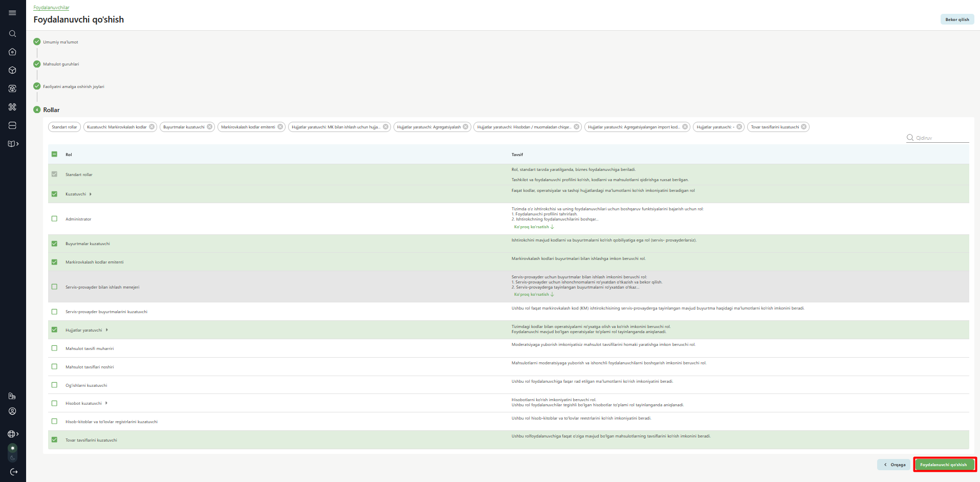Screen dimensions: 980x482
Task: Check the Administrator role checkbox
Action: pyautogui.click(x=54, y=218)
